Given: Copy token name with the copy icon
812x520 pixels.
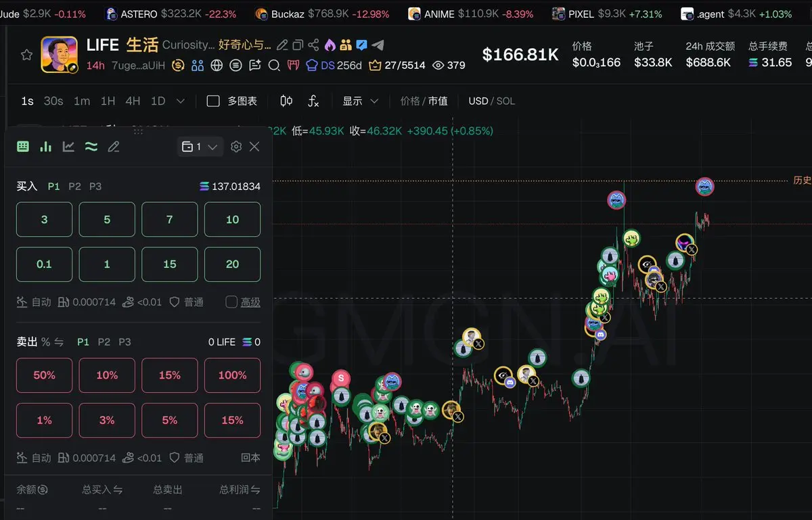Looking at the screenshot, I should 298,45.
